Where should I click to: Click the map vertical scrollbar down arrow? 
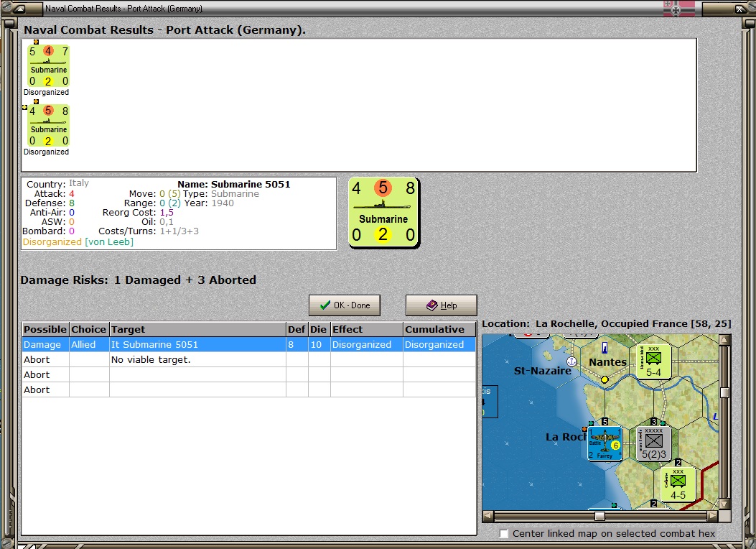[724, 504]
